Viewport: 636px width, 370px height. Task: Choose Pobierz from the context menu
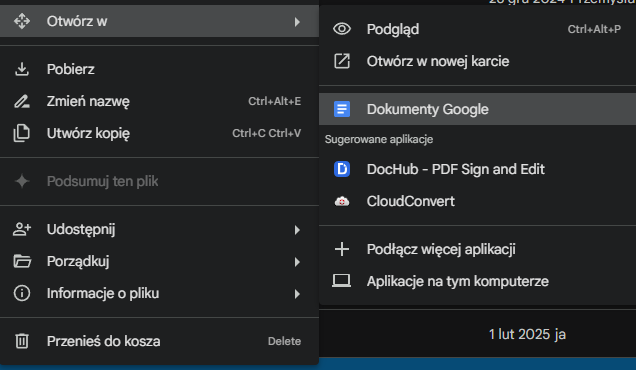[x=159, y=69]
